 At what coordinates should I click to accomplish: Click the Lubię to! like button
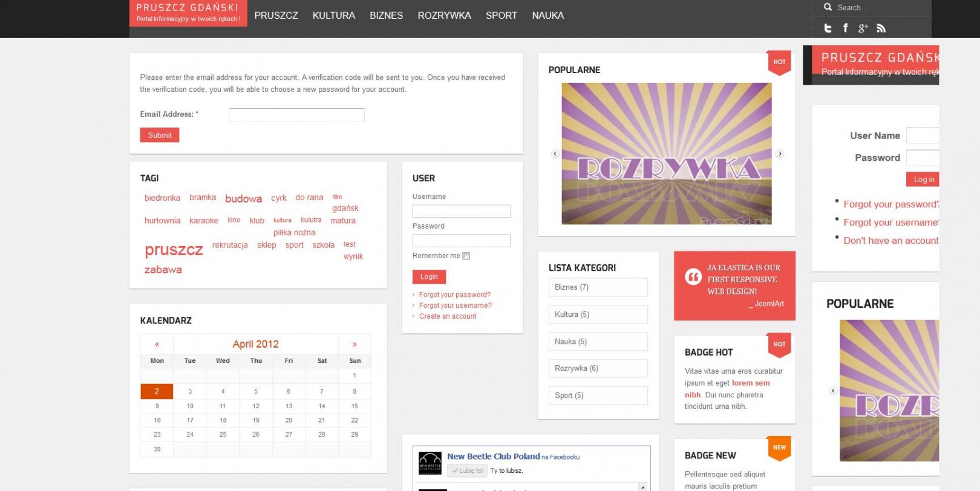(467, 470)
